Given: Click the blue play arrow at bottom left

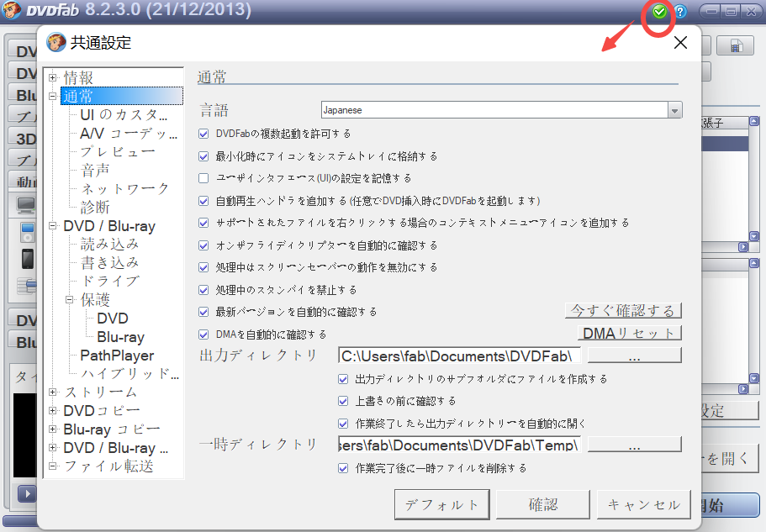Looking at the screenshot, I should point(27,495).
